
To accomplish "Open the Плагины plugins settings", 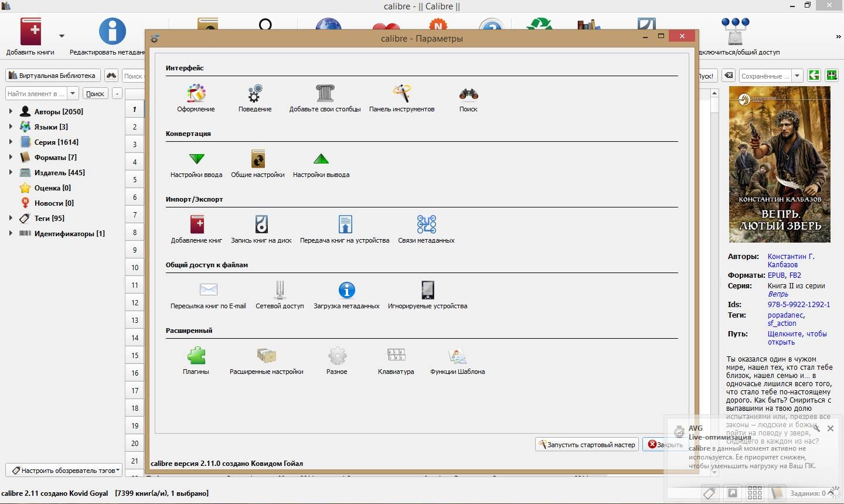I will pyautogui.click(x=196, y=360).
